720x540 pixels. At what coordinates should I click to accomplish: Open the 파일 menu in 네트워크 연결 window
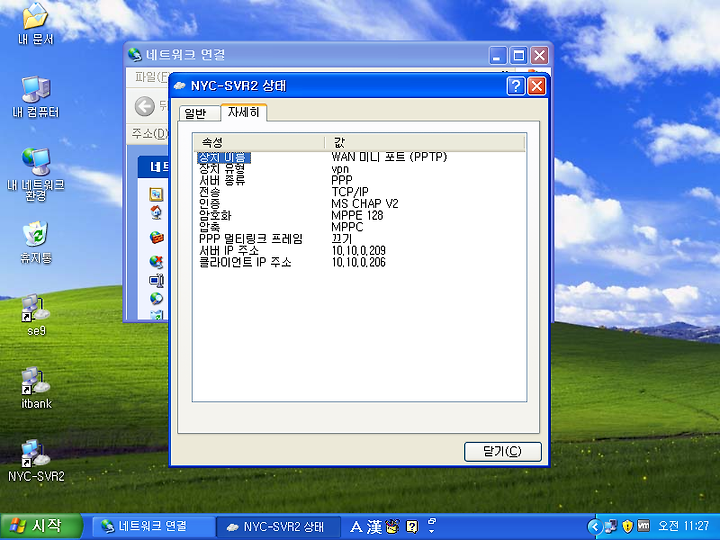coord(152,77)
